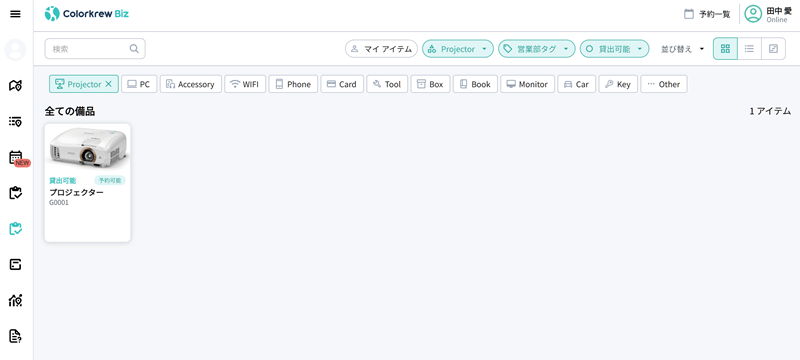Open the document help sidebar icon
The height and width of the screenshot is (360, 800).
click(x=15, y=336)
